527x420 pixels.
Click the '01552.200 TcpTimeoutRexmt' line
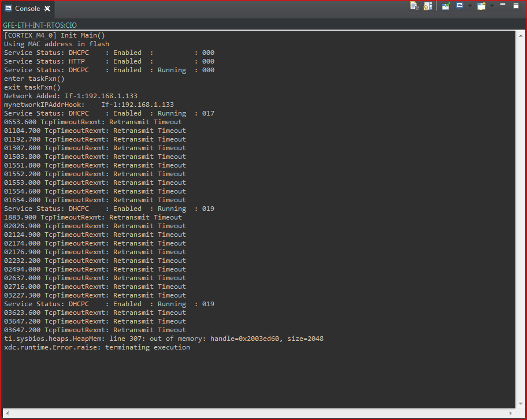pos(95,174)
